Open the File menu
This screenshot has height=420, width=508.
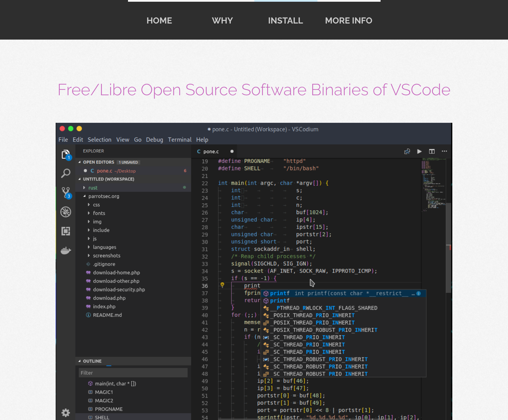63,140
